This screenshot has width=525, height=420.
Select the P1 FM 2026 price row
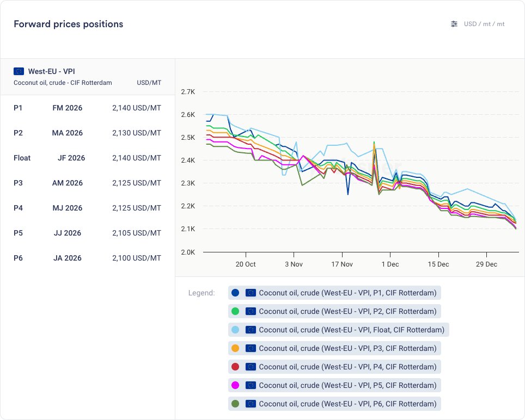coord(87,108)
